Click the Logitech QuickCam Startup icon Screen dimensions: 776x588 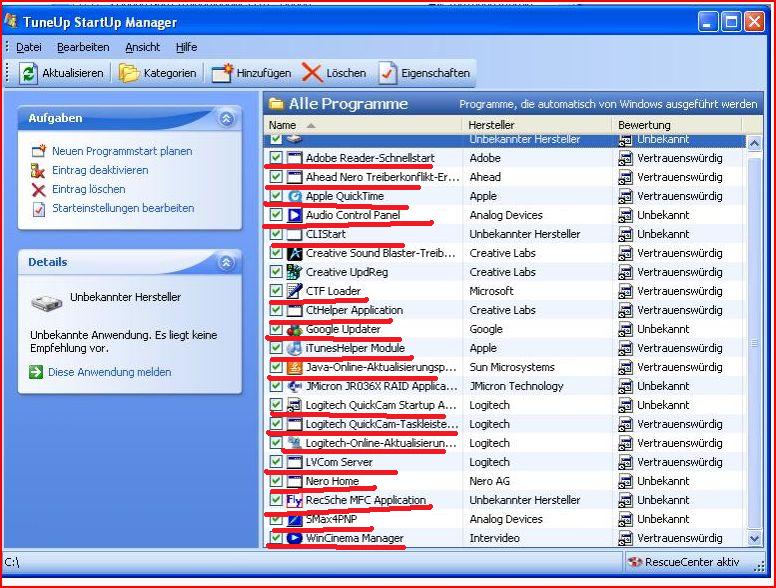pyautogui.click(x=294, y=405)
